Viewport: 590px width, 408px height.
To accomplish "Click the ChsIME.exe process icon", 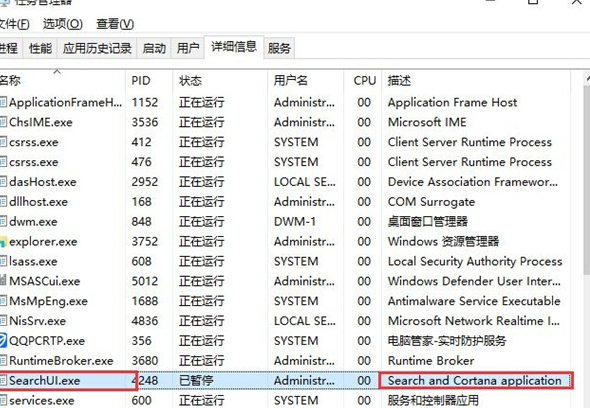I will pos(3,122).
